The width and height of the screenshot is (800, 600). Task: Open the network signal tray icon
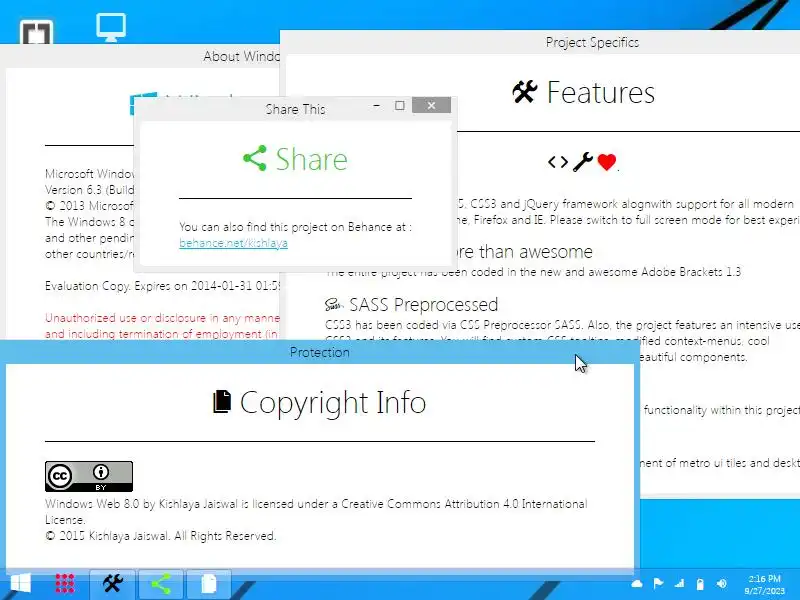679,584
